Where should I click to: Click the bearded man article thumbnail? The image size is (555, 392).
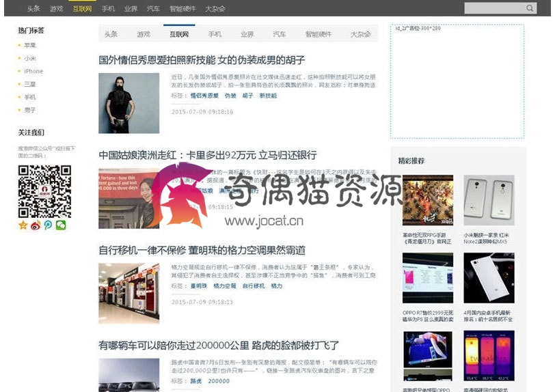pos(128,103)
